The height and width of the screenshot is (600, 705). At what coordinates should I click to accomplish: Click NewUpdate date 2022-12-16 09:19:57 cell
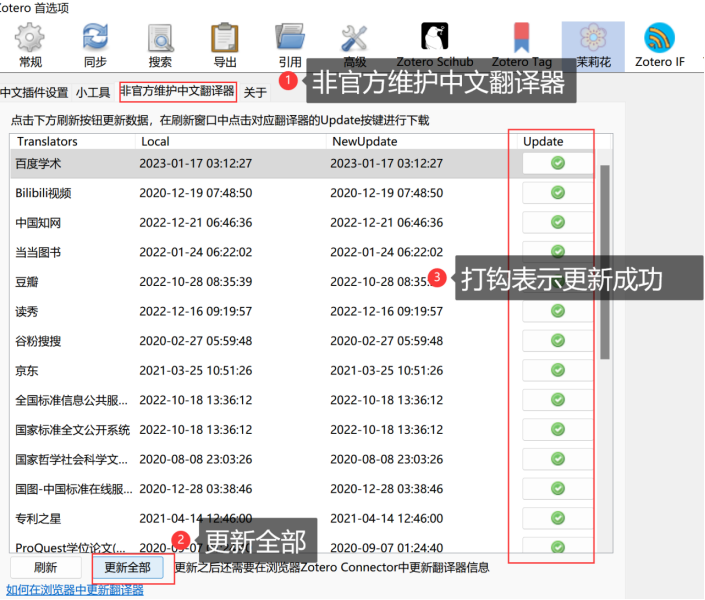coord(387,311)
